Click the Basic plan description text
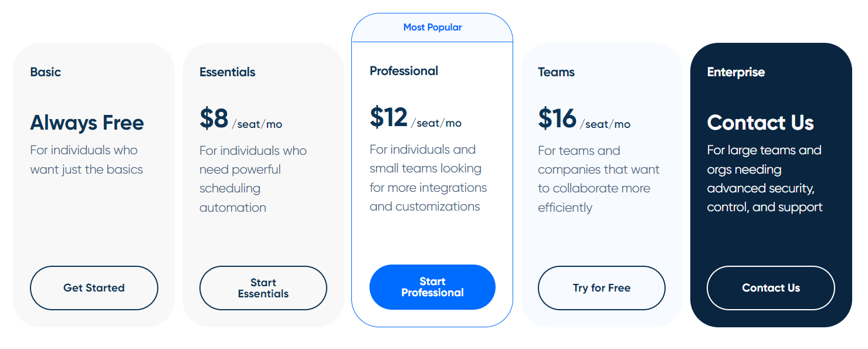The height and width of the screenshot is (349, 868). click(87, 160)
